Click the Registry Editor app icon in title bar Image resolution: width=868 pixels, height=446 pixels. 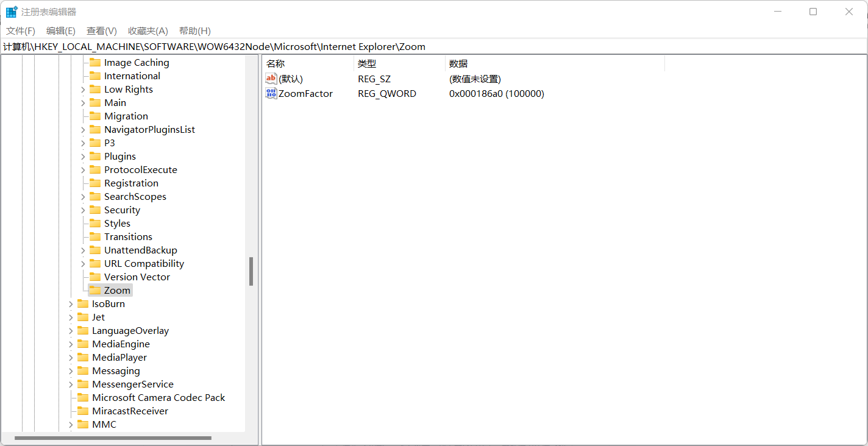pyautogui.click(x=12, y=12)
